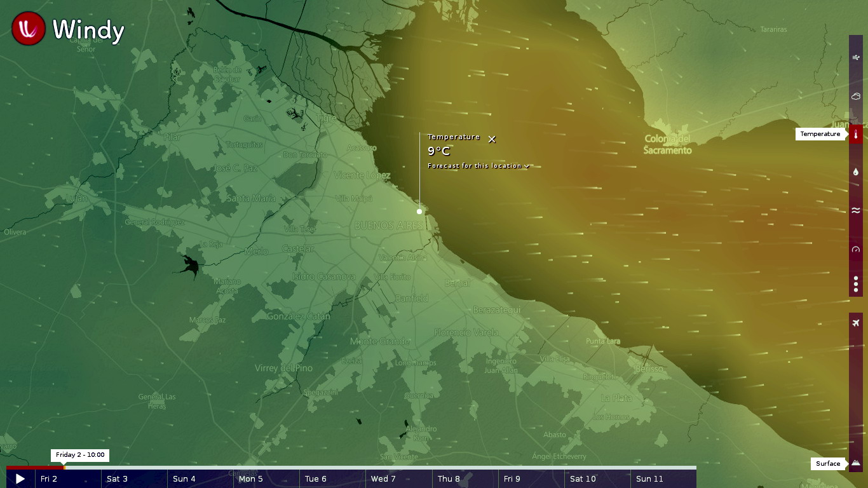Viewport: 868px width, 488px height.
Task: Click Santa María map label
Action: [252, 198]
